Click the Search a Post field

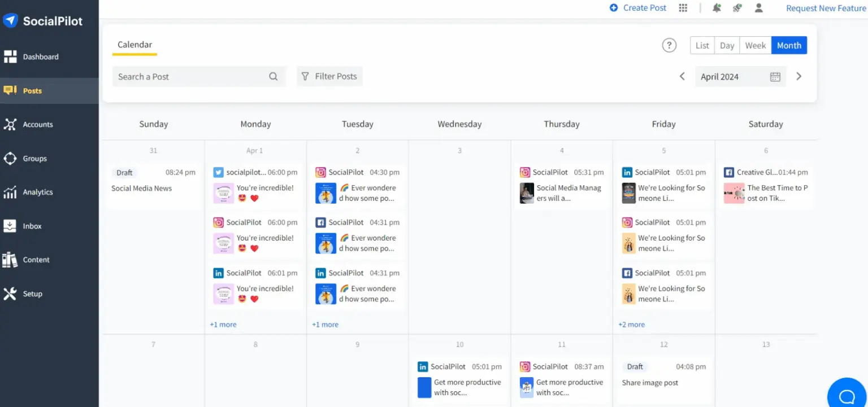(189, 77)
